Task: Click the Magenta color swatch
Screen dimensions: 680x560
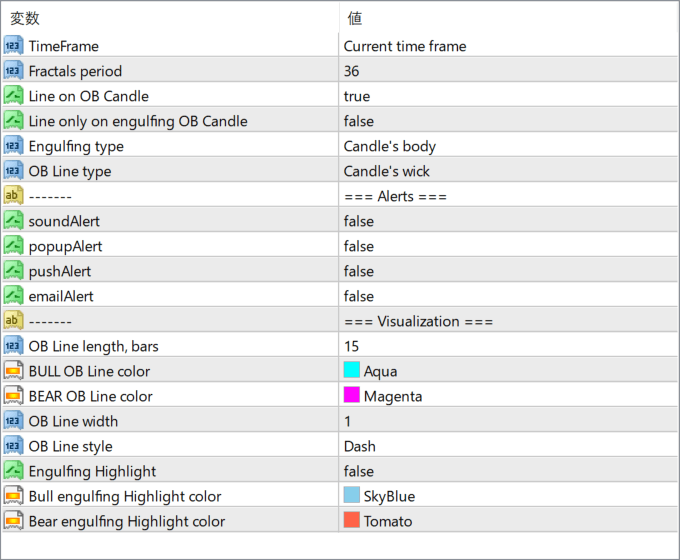Action: click(351, 395)
